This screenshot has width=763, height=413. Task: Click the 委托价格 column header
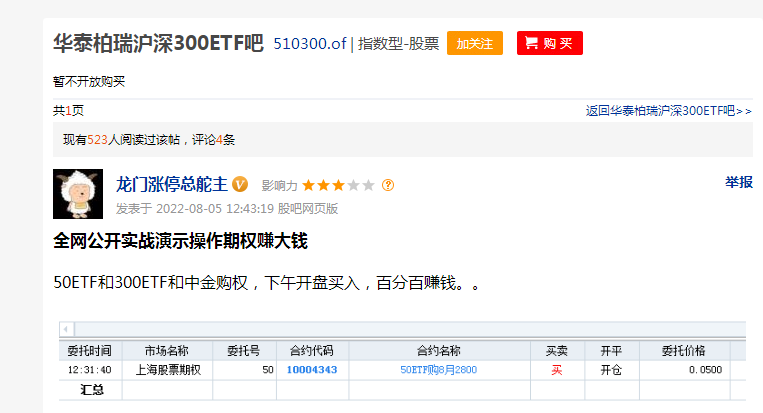point(684,350)
